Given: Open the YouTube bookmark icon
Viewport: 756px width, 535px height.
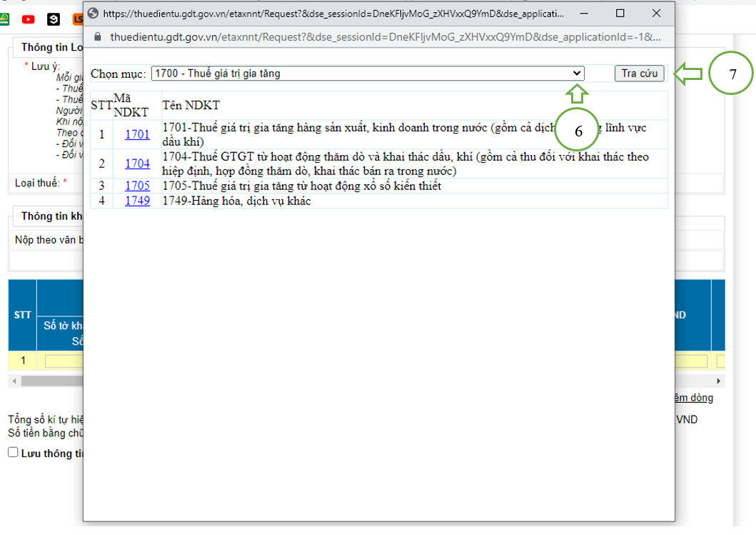Looking at the screenshot, I should tap(28, 19).
